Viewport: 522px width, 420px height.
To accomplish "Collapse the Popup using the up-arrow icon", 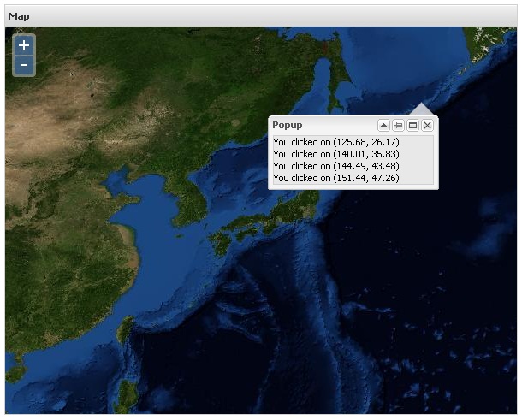I will 384,125.
